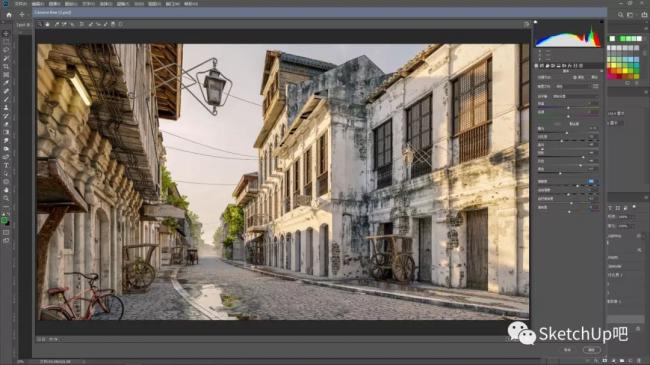
Task: Select the Adjustment Brush tool
Action: [105, 24]
